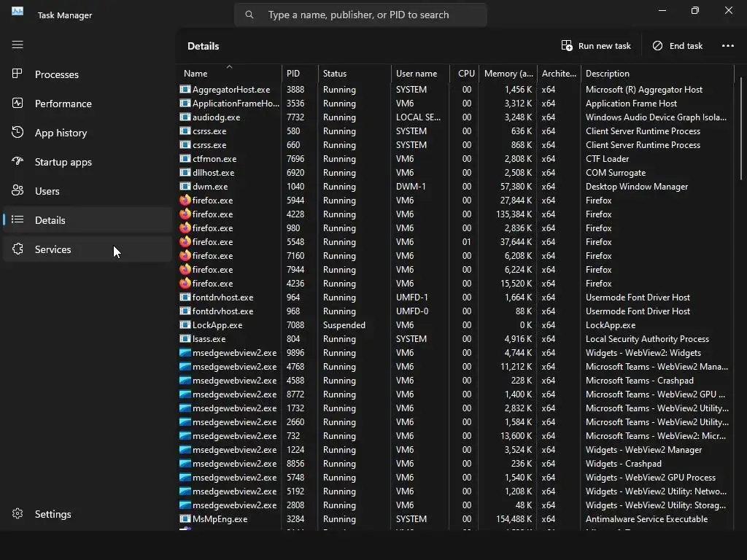Image resolution: width=747 pixels, height=560 pixels.
Task: Click the DWM-1 user name cell
Action: (410, 186)
